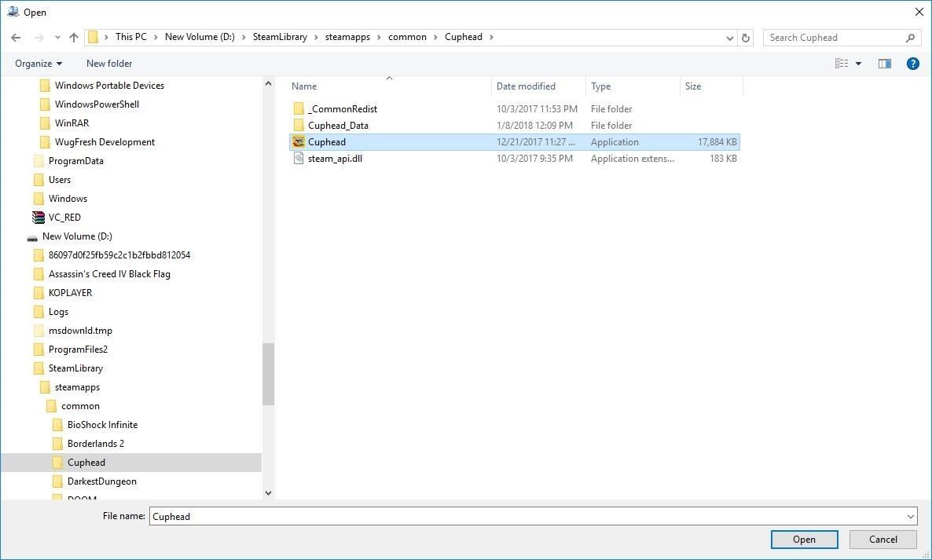This screenshot has width=932, height=560.
Task: Open Help with the question mark icon
Action: coord(912,63)
